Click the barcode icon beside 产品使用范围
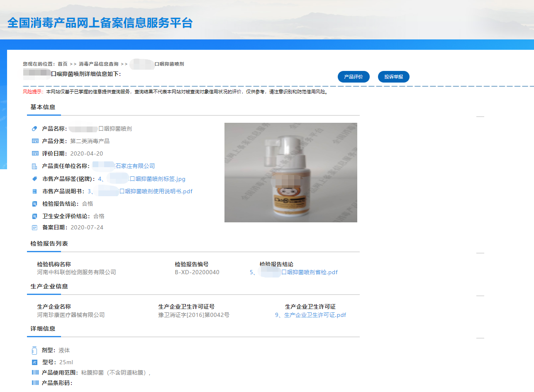 [x=35, y=373]
